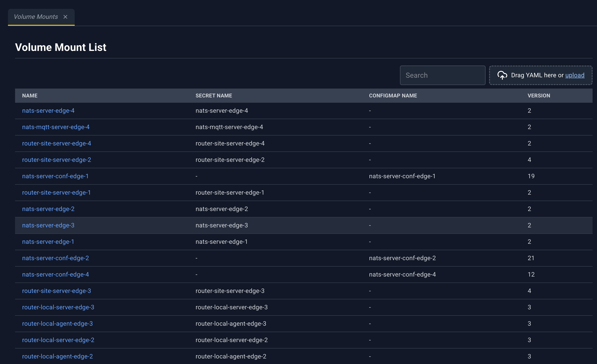597x364 pixels.
Task: Open nats-server-conf-edge-1 entry
Action: click(55, 176)
